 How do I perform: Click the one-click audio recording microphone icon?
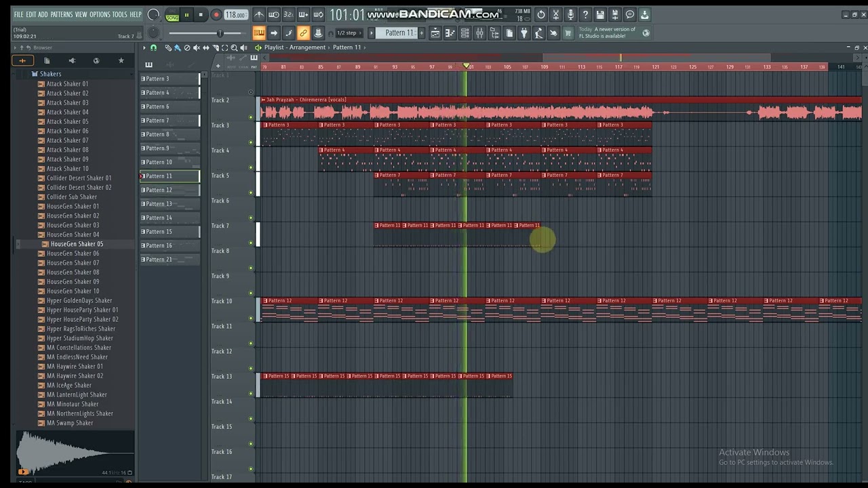click(571, 14)
